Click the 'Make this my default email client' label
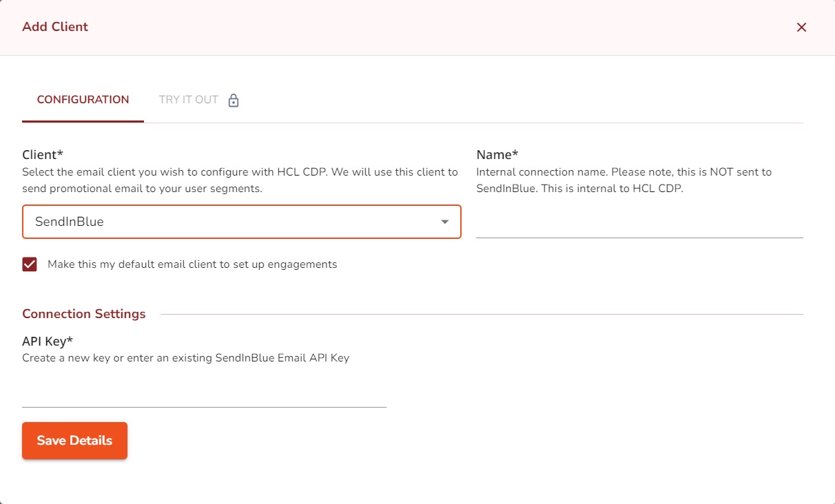The height and width of the screenshot is (504, 835). coord(192,264)
